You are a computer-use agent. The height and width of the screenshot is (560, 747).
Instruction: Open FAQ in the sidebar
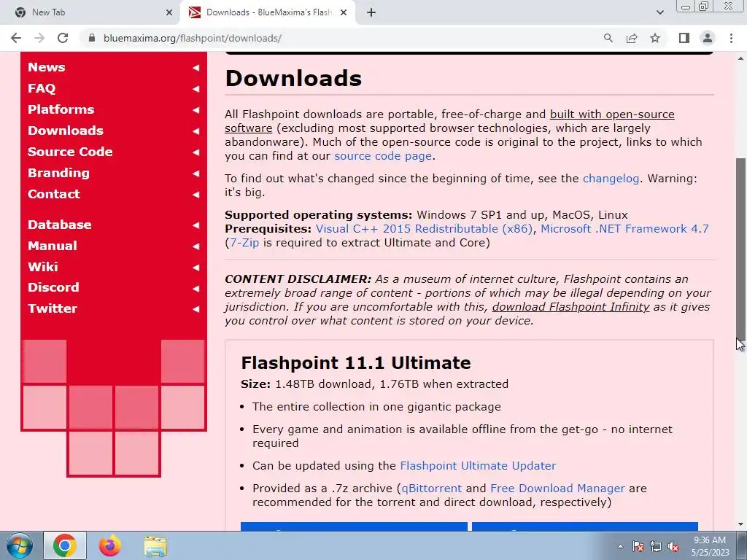[x=42, y=88]
